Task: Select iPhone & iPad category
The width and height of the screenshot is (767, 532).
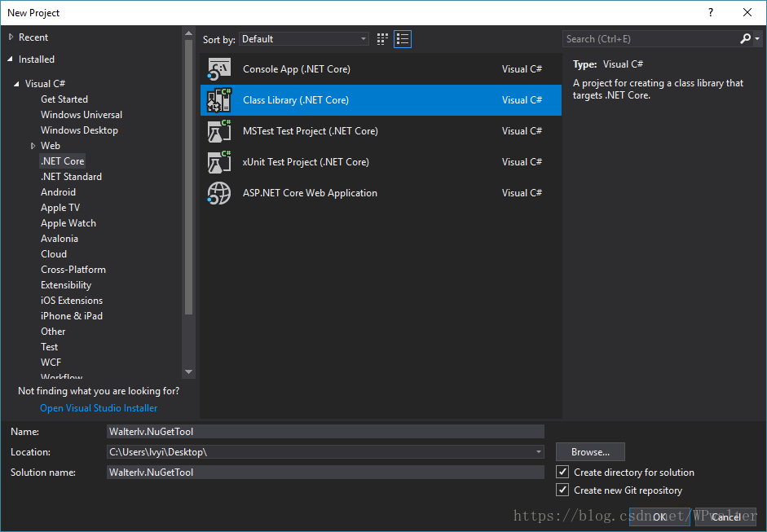Action: (x=72, y=316)
